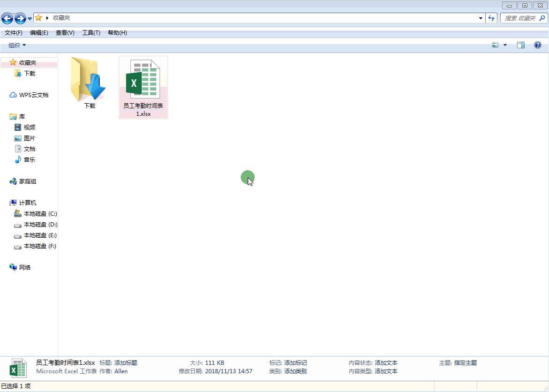Select the 下载 folder icon in file pane
Image resolution: width=549 pixels, height=392 pixels.
89,81
